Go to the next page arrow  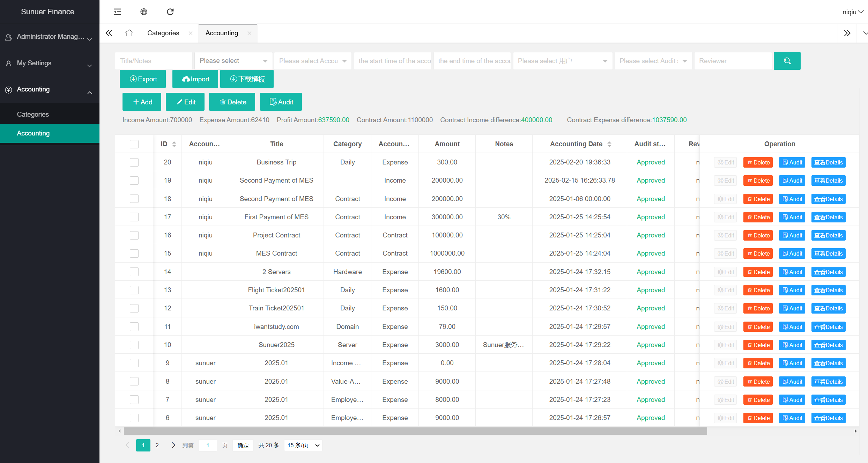point(173,445)
